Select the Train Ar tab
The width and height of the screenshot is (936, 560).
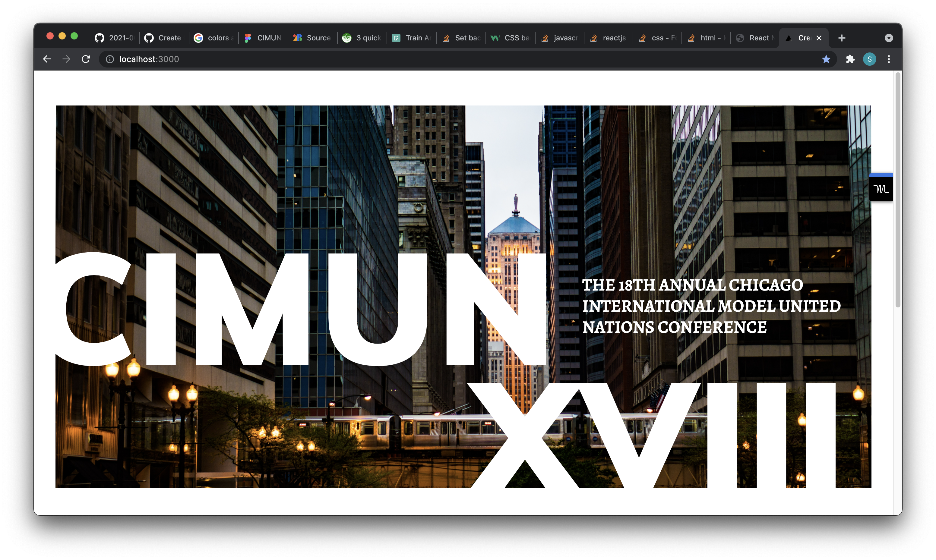pos(412,38)
